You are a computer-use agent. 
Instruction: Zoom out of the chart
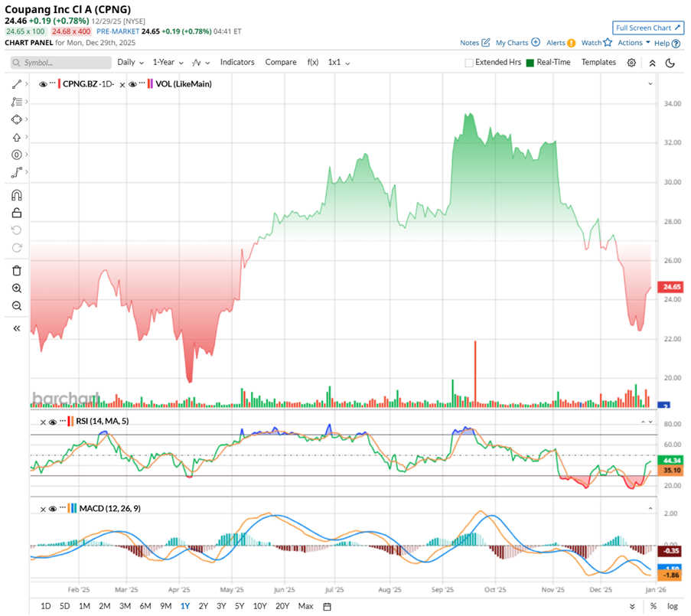tap(16, 306)
